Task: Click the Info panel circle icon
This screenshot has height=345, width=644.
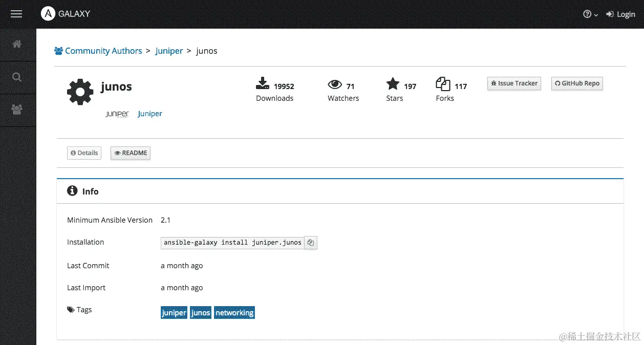Action: [72, 191]
